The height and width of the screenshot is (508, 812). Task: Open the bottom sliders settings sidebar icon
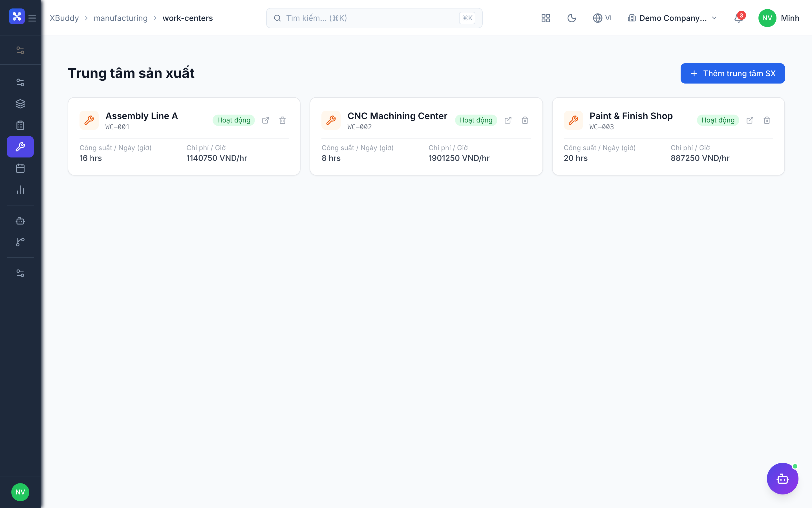pyautogui.click(x=20, y=273)
